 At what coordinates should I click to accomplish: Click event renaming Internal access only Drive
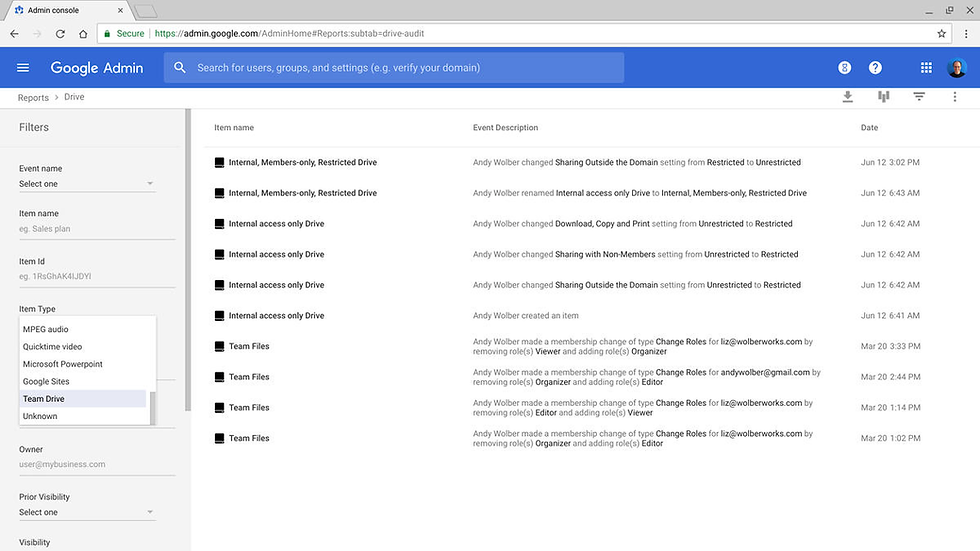(639, 193)
